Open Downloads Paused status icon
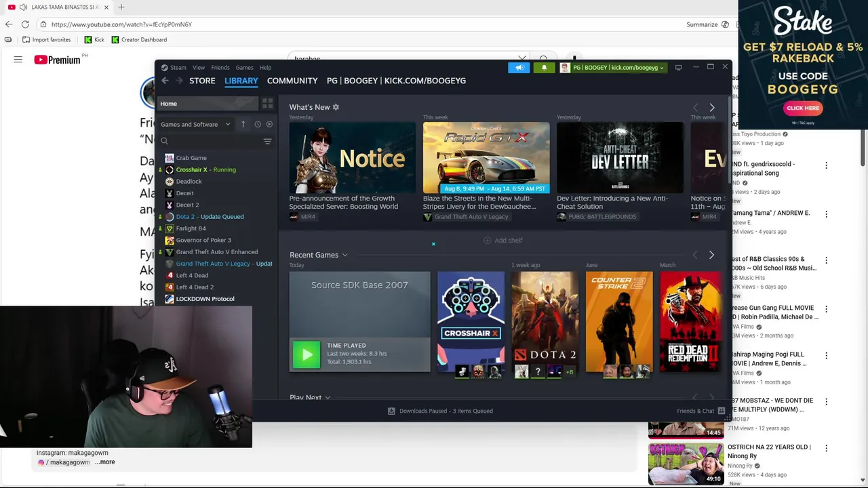The width and height of the screenshot is (868, 488). pos(391,411)
